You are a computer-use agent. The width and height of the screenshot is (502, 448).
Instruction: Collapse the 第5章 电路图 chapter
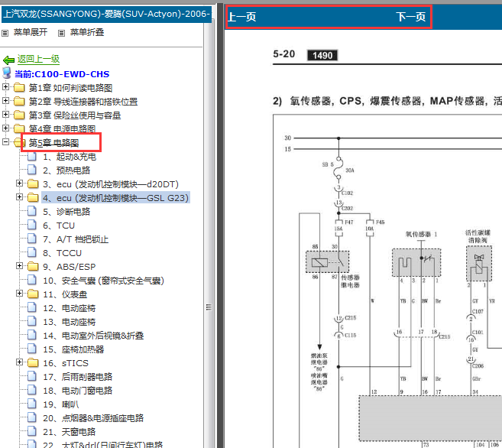[6, 143]
